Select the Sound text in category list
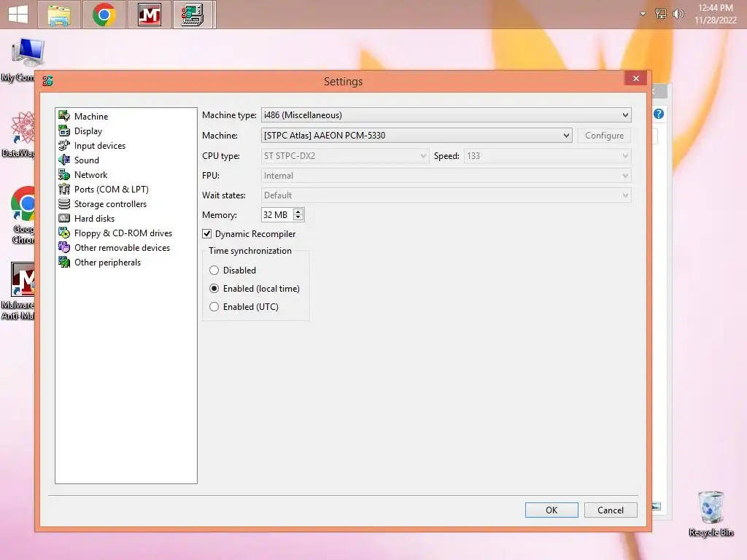The width and height of the screenshot is (747, 560). click(x=87, y=160)
